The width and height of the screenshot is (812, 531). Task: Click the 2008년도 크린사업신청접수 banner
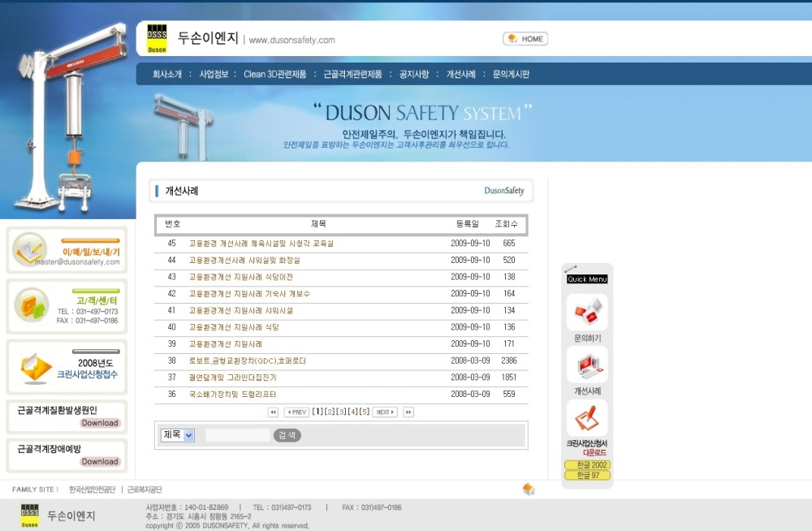pos(67,367)
